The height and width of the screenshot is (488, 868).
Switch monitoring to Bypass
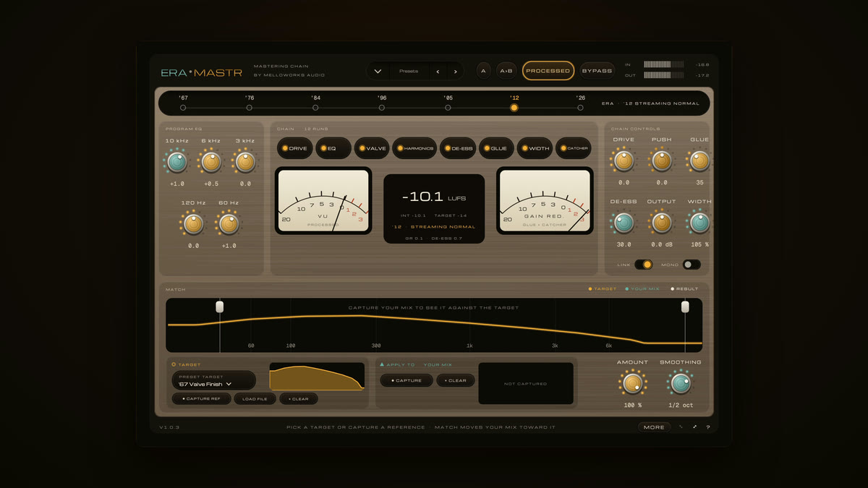[x=597, y=71]
